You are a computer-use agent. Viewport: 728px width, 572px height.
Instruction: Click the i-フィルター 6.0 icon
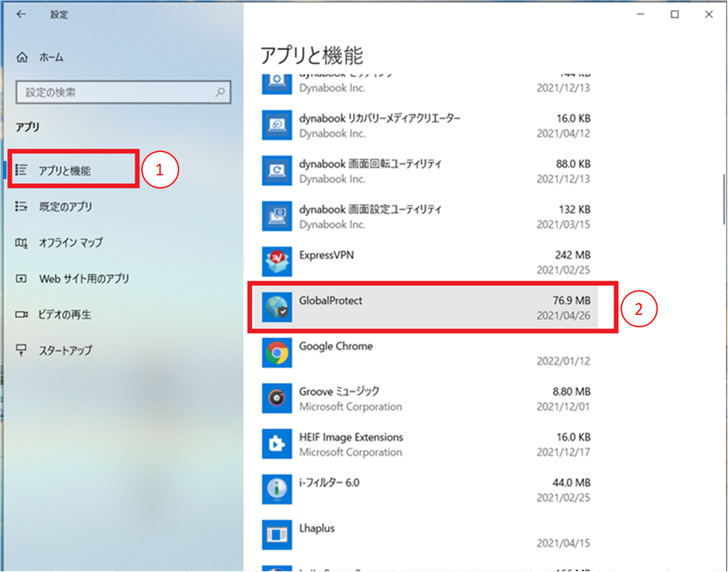[x=277, y=490]
